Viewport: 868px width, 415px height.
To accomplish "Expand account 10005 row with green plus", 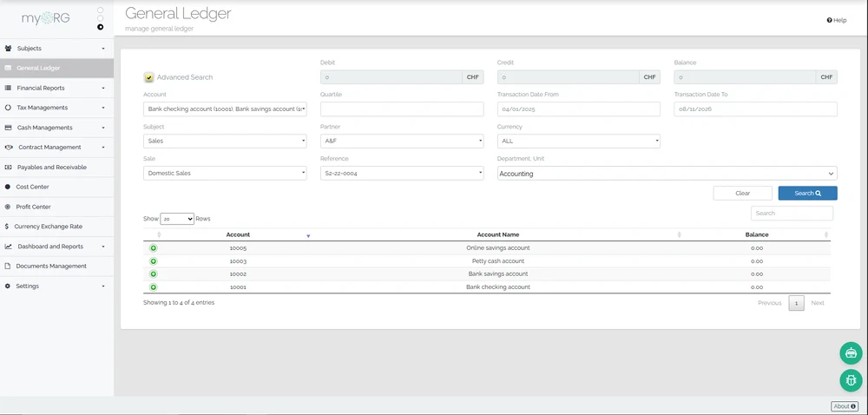I will 154,248.
